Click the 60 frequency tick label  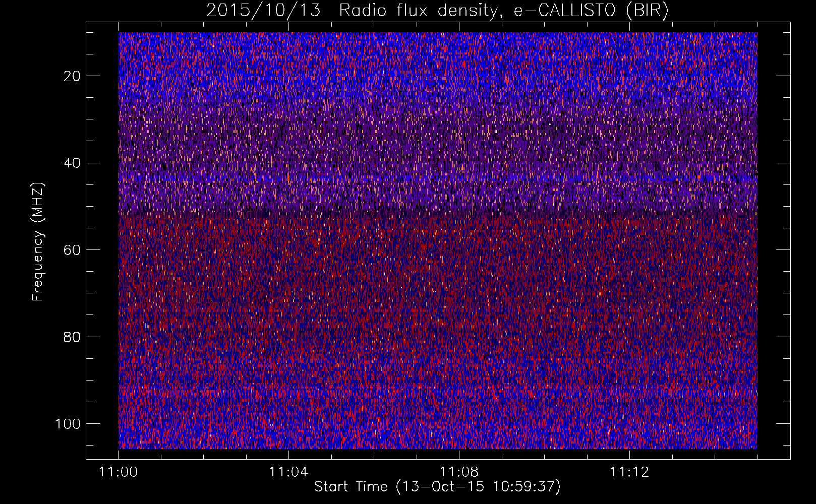[x=73, y=250]
